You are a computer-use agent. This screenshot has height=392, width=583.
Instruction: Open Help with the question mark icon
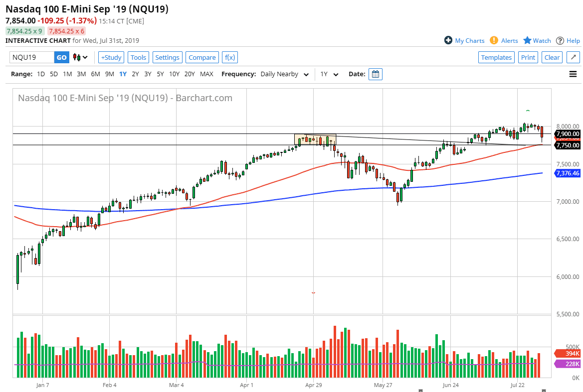point(560,40)
